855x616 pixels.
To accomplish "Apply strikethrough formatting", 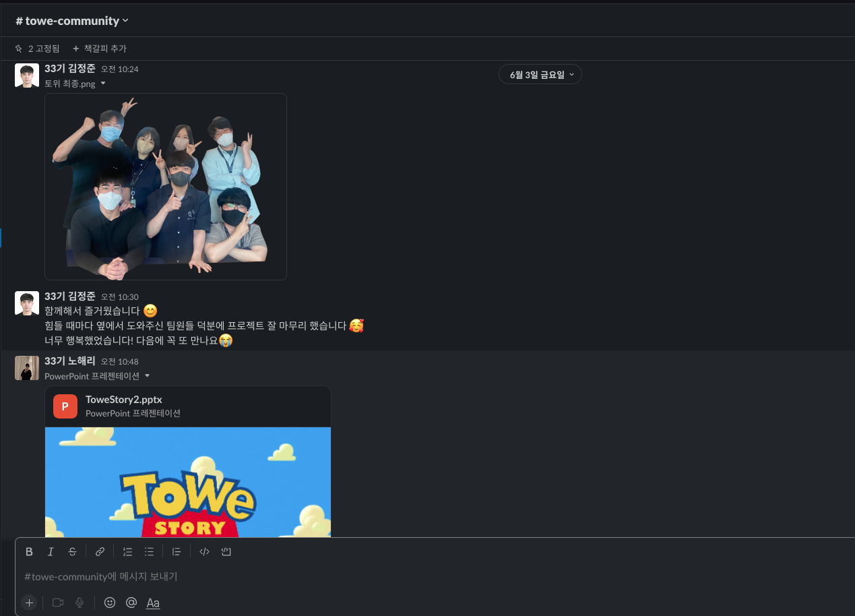I will pyautogui.click(x=72, y=551).
